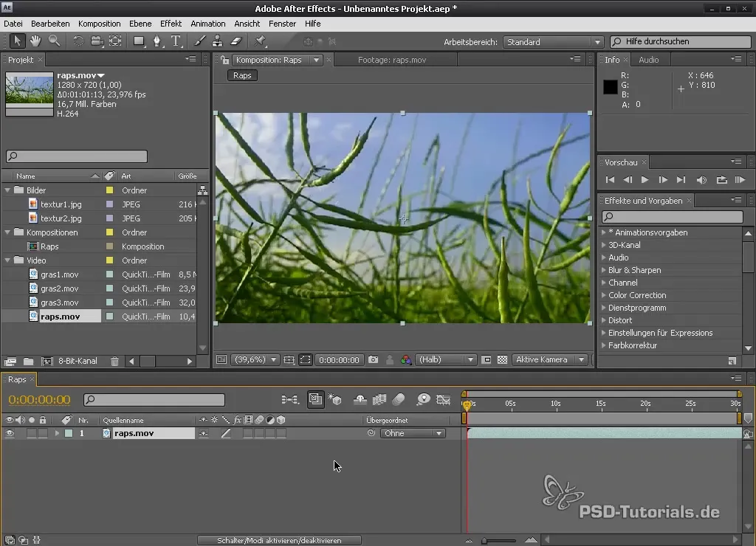Click the new composition icon in Projekt panel
This screenshot has height=546, width=756.
point(47,361)
